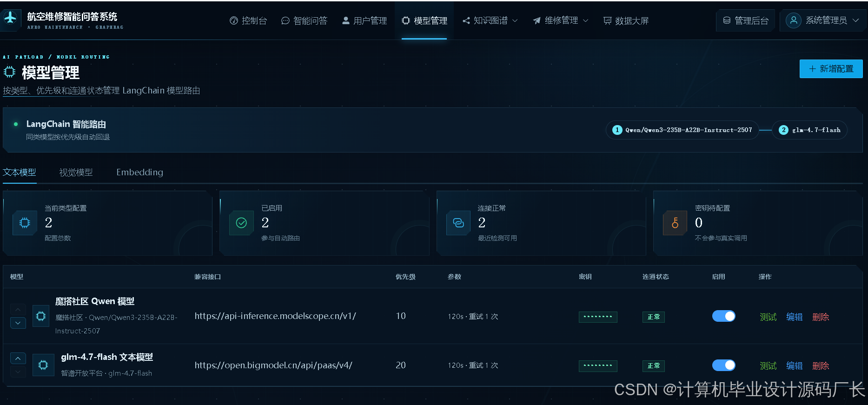Image resolution: width=868 pixels, height=405 pixels.
Task: Open the 控制台 dashboard menu item
Action: tap(249, 20)
